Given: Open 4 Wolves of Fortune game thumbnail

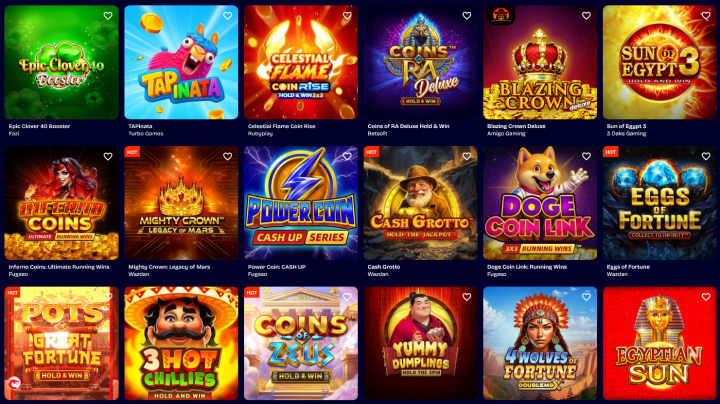Looking at the screenshot, I should (x=540, y=343).
